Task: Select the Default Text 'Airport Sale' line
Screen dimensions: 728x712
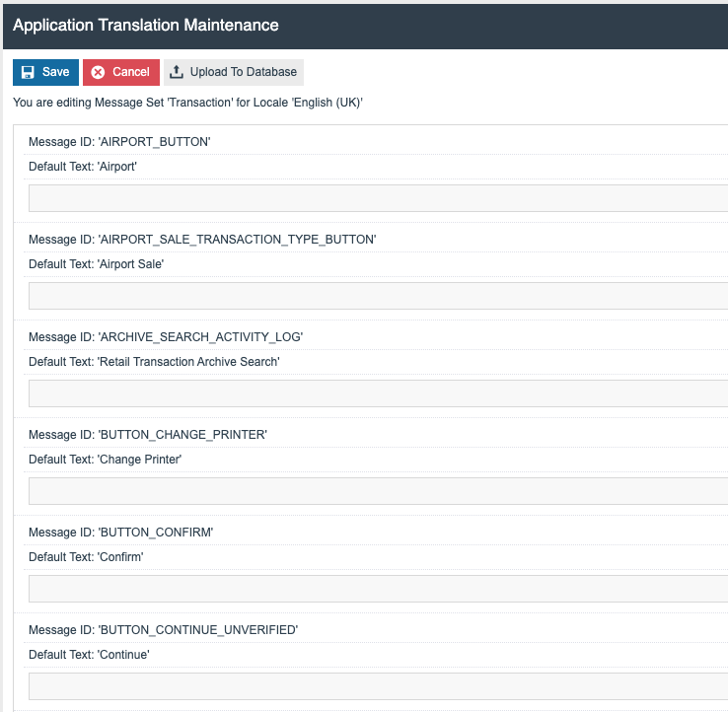Action: (96, 264)
